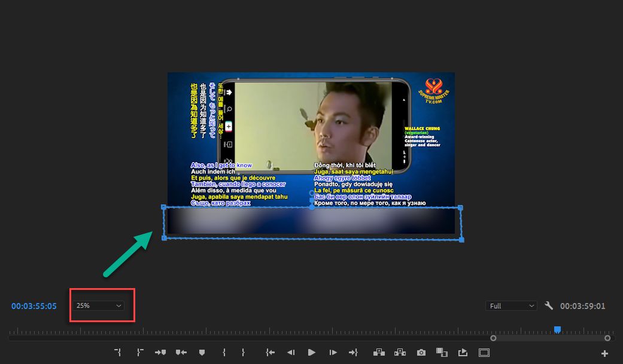Click the top-left handle of blue selection box
Image resolution: width=623 pixels, height=364 pixels.
[x=164, y=207]
